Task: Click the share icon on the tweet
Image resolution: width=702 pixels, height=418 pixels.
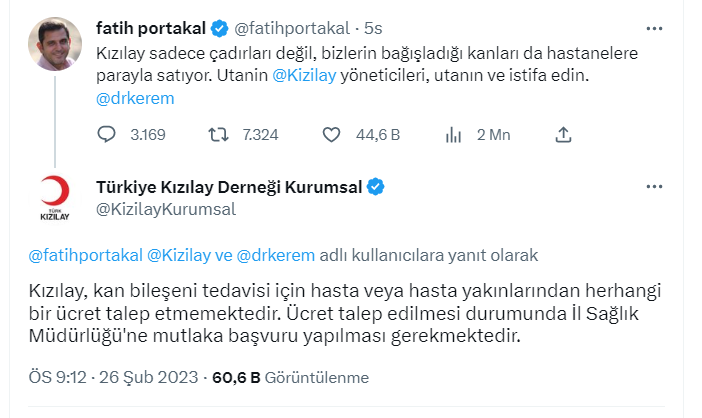Action: coord(563,134)
